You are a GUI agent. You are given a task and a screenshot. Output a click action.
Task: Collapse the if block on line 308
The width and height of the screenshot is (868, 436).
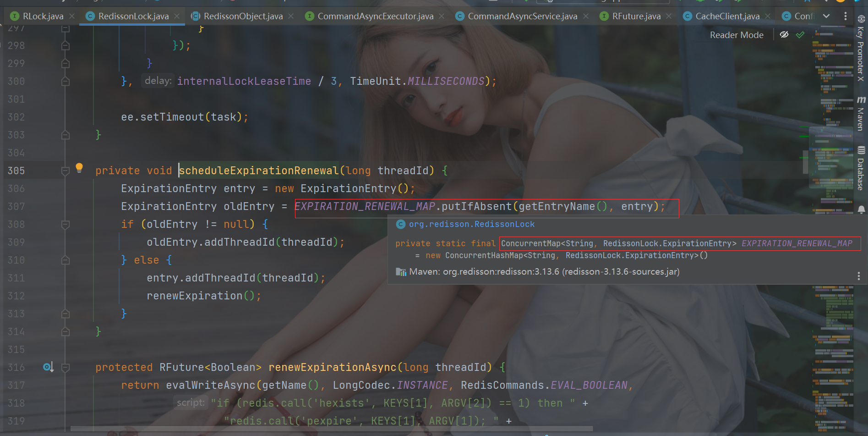tap(66, 225)
